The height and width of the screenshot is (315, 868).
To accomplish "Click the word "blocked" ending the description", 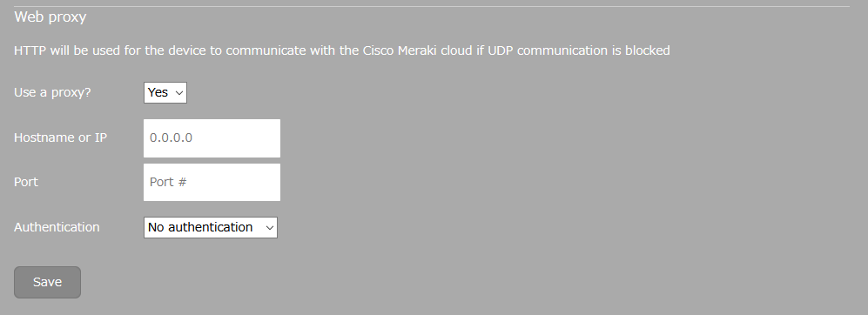I will (x=647, y=50).
